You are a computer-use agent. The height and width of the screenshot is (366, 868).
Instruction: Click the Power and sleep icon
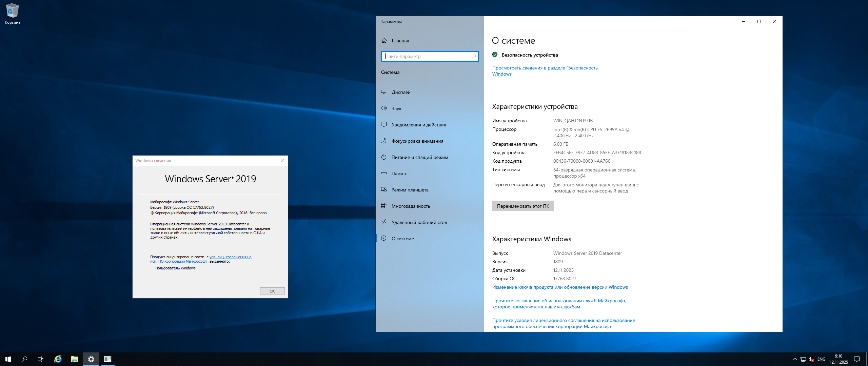click(x=384, y=157)
